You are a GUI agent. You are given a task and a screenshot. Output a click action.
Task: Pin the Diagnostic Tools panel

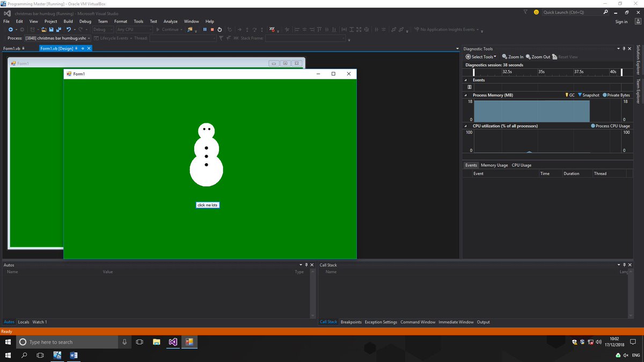624,49
